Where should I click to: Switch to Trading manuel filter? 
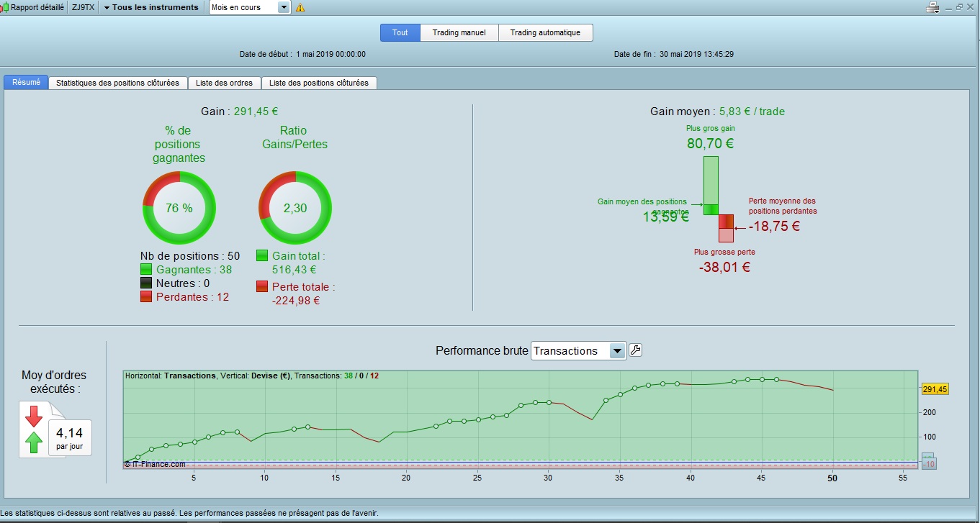pos(459,32)
